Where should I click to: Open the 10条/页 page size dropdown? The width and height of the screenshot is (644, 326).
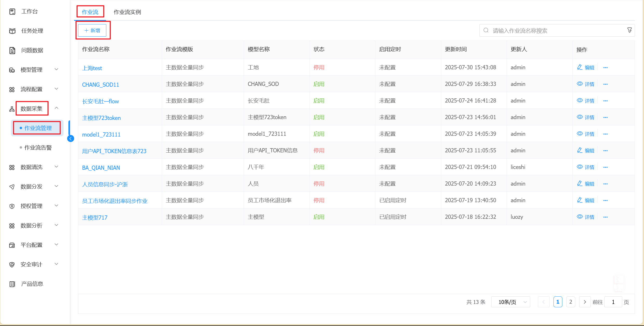click(510, 302)
